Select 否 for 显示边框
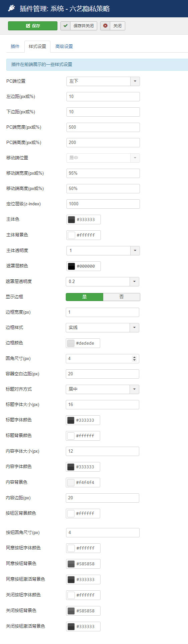 (x=122, y=297)
